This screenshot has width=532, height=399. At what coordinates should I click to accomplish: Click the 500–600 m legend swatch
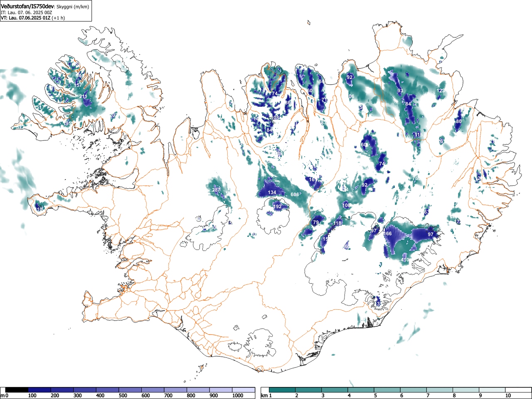[130, 390]
